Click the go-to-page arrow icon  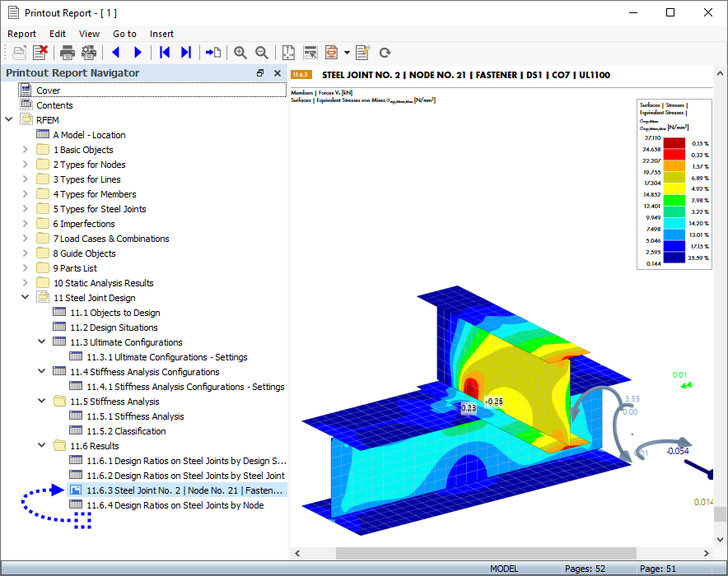[213, 53]
